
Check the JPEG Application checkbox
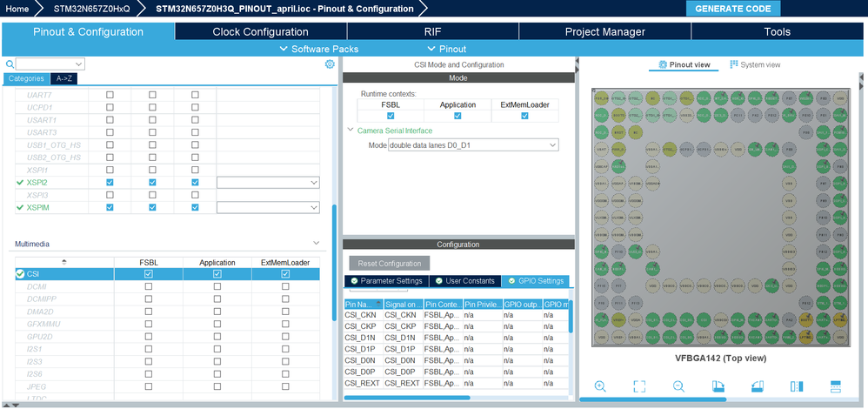tap(217, 386)
